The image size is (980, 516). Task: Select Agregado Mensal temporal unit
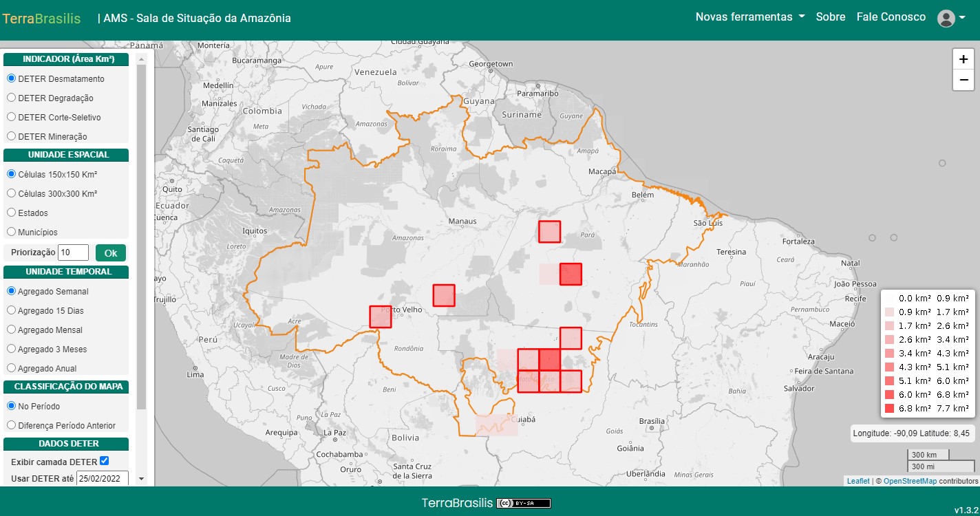[45, 330]
